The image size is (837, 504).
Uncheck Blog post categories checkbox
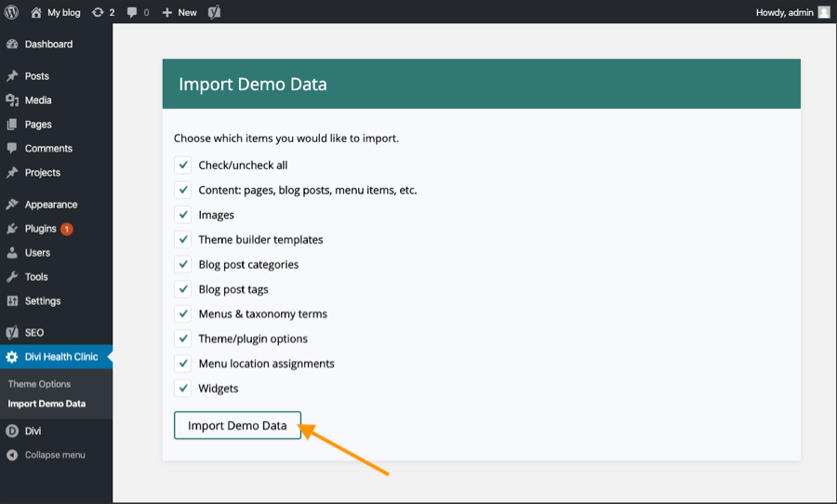[182, 264]
